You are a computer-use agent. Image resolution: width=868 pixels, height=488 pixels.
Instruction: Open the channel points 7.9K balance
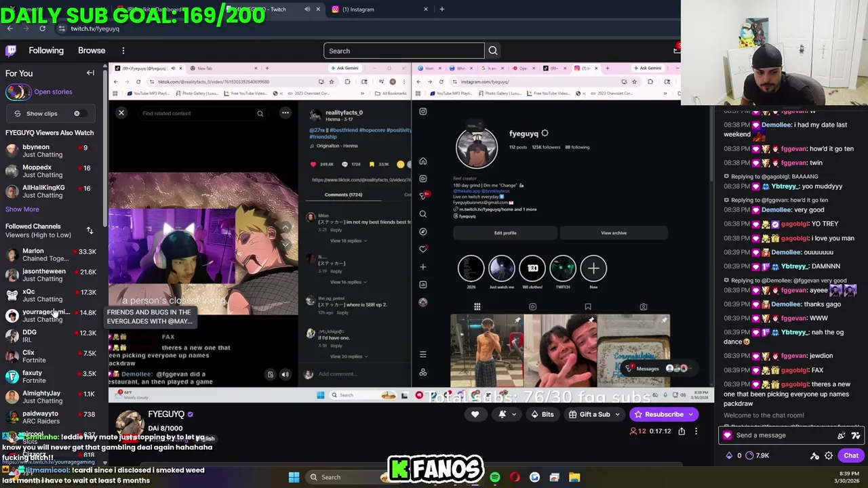point(757,455)
